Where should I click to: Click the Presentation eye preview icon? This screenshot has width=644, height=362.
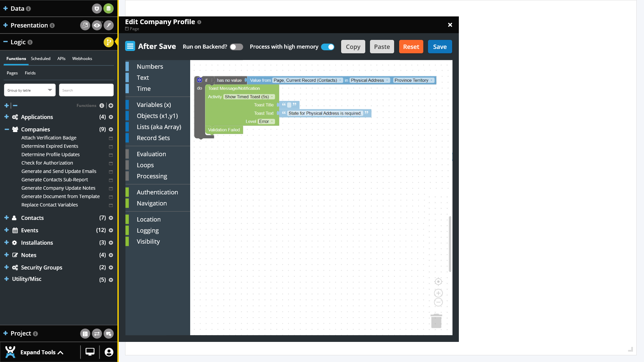point(97,25)
